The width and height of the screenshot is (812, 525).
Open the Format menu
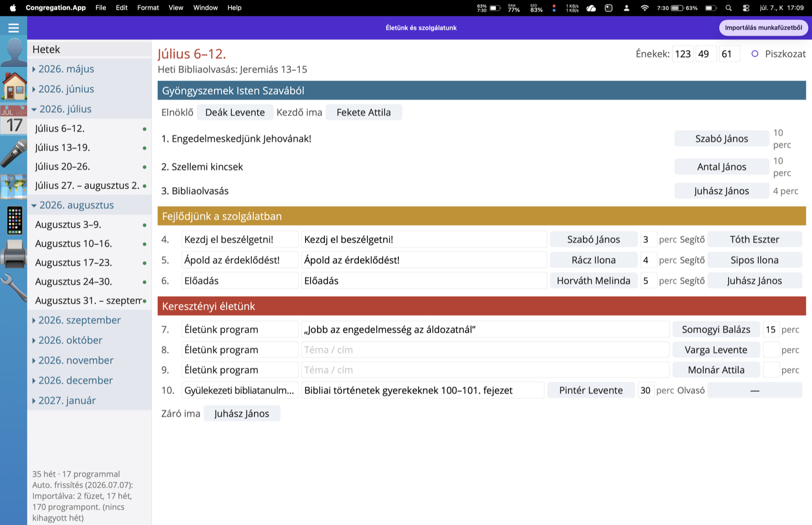[x=148, y=8]
